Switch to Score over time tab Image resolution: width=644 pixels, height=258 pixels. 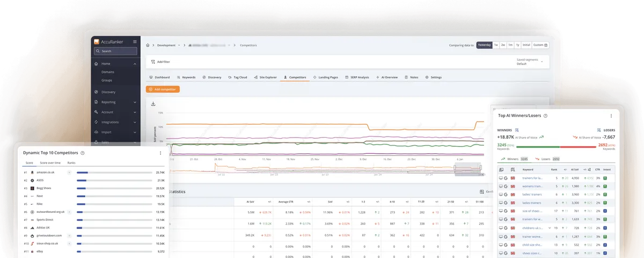pyautogui.click(x=50, y=162)
